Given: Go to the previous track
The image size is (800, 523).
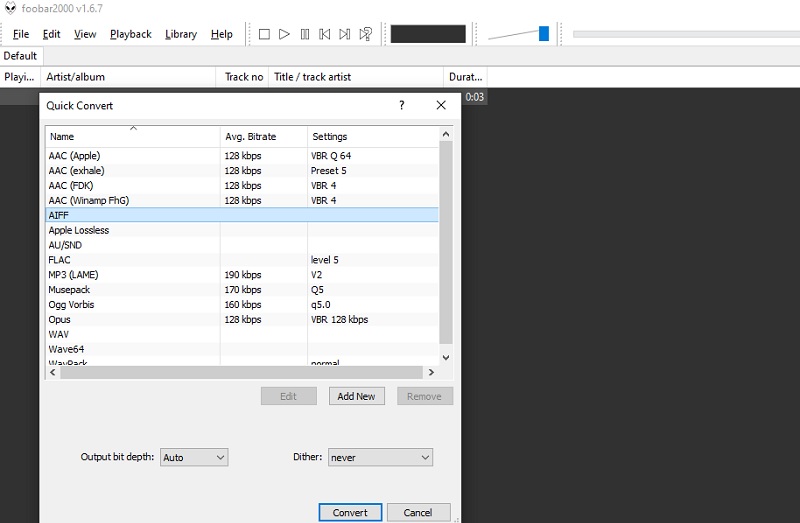Looking at the screenshot, I should pyautogui.click(x=324, y=34).
